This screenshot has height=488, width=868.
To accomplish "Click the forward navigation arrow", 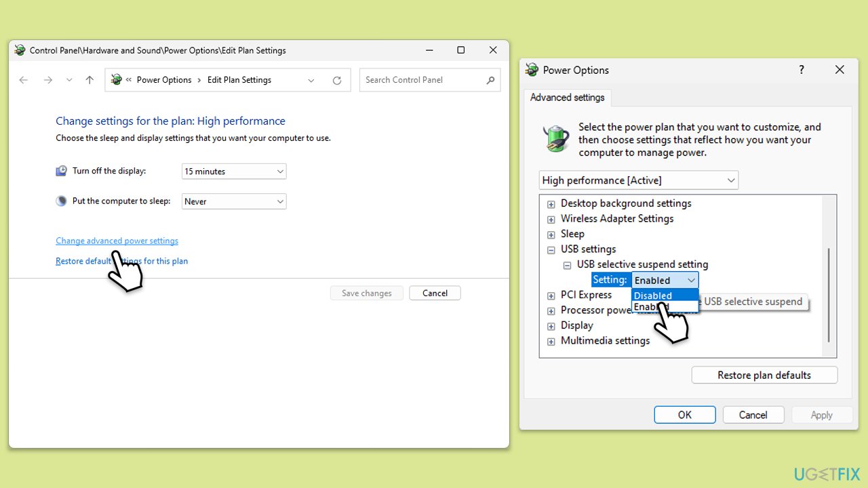I will point(47,80).
